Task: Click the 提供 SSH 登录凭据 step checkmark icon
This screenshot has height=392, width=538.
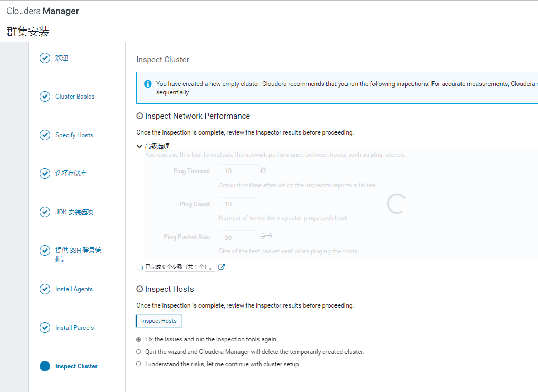Action: [45, 251]
